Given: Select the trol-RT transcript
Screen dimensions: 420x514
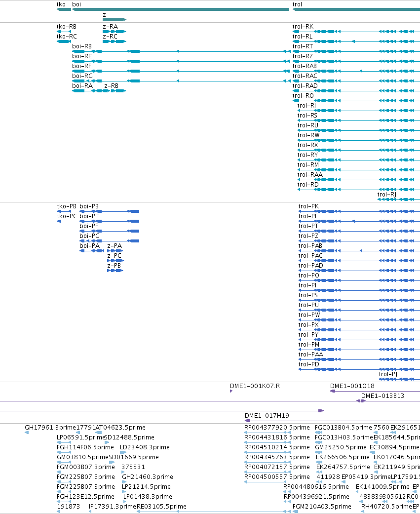Looking at the screenshot, I should coord(303,46).
